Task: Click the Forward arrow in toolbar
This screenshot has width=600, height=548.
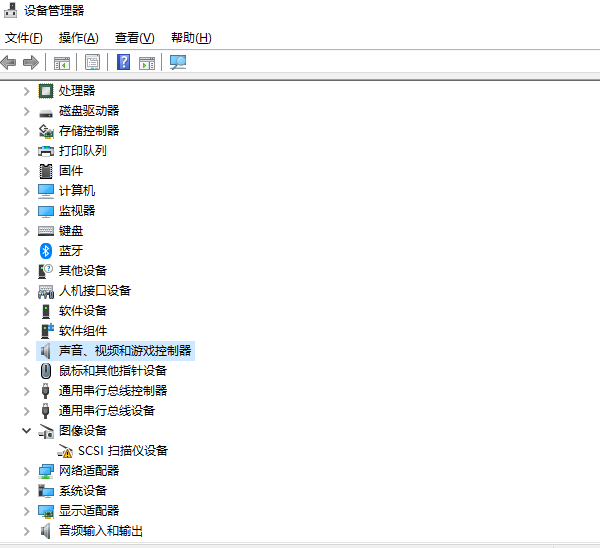Action: (x=30, y=62)
